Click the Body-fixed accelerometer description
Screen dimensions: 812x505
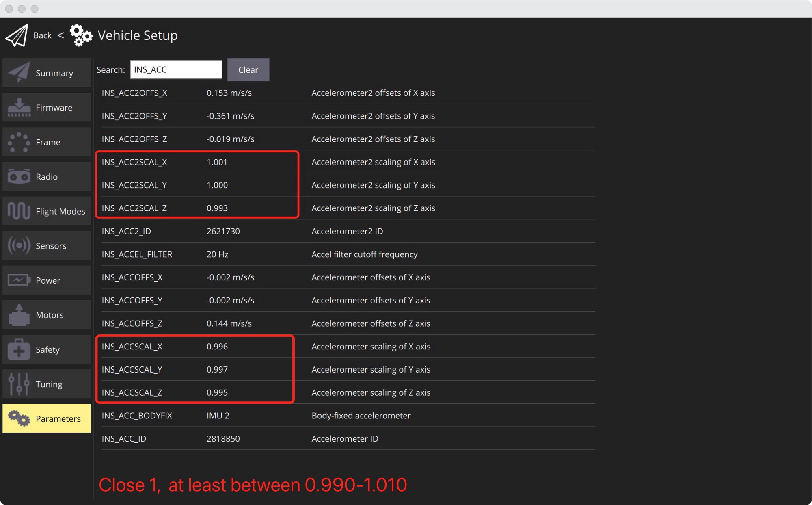click(361, 416)
